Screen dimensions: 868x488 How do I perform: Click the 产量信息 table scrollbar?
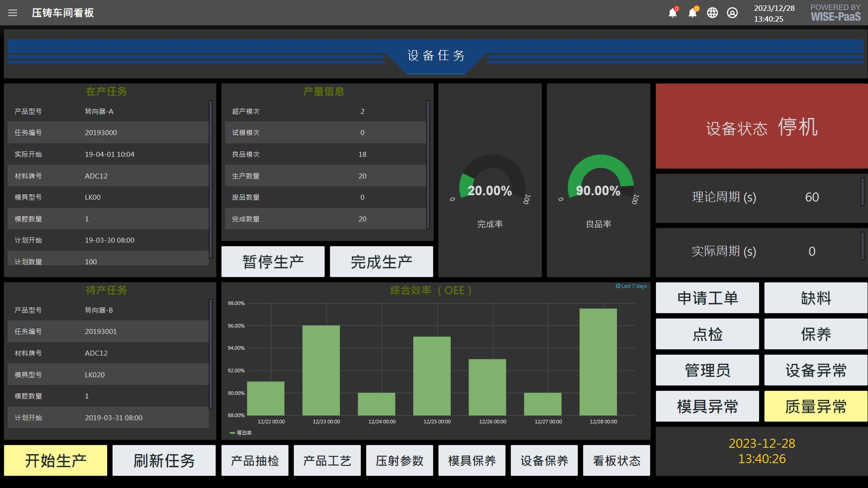(428, 164)
